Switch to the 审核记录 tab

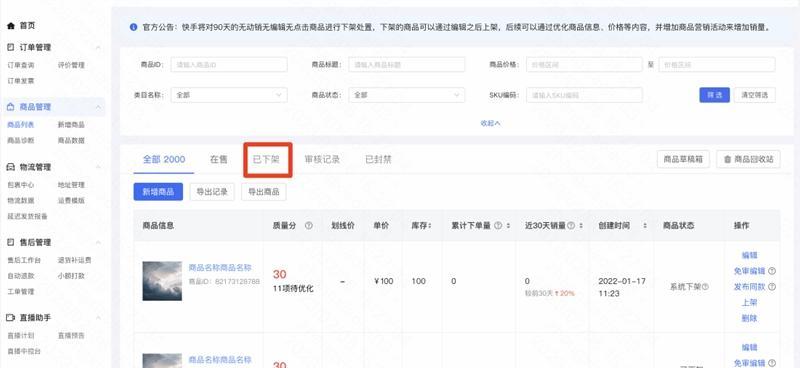322,159
